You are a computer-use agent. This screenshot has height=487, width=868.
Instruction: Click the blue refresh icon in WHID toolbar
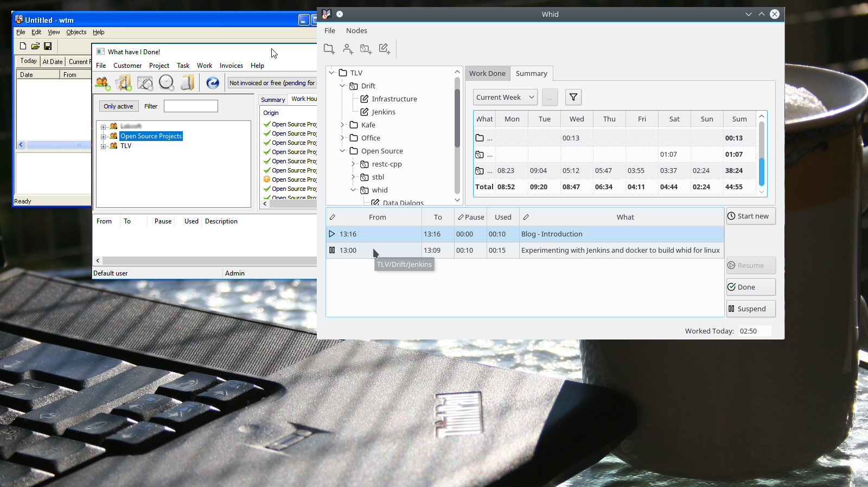[213, 82]
